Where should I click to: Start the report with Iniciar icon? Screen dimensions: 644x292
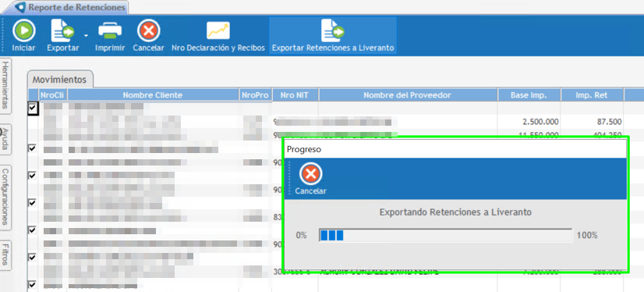click(x=24, y=31)
